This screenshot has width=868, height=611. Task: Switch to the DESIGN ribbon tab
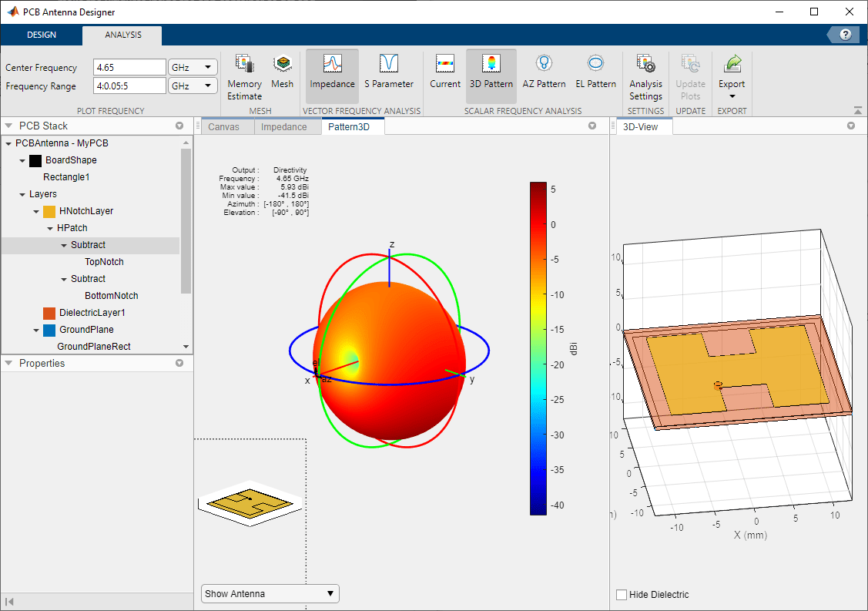pyautogui.click(x=42, y=35)
